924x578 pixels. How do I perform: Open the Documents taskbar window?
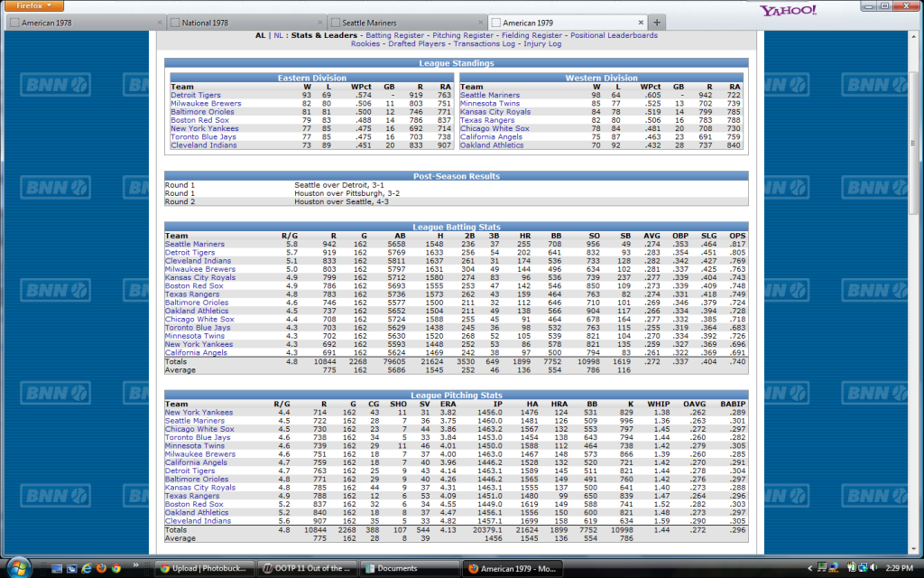pos(410,569)
